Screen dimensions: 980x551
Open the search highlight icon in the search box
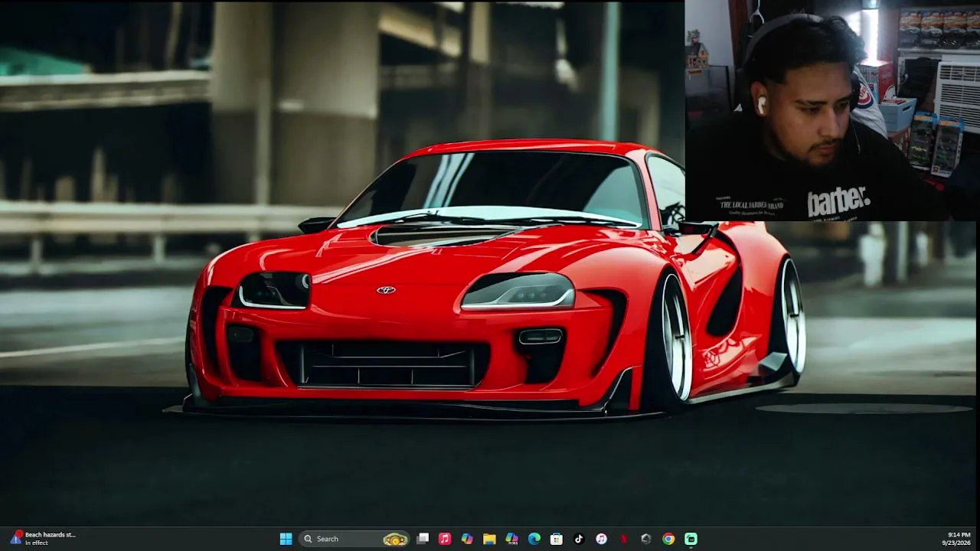pyautogui.click(x=395, y=540)
